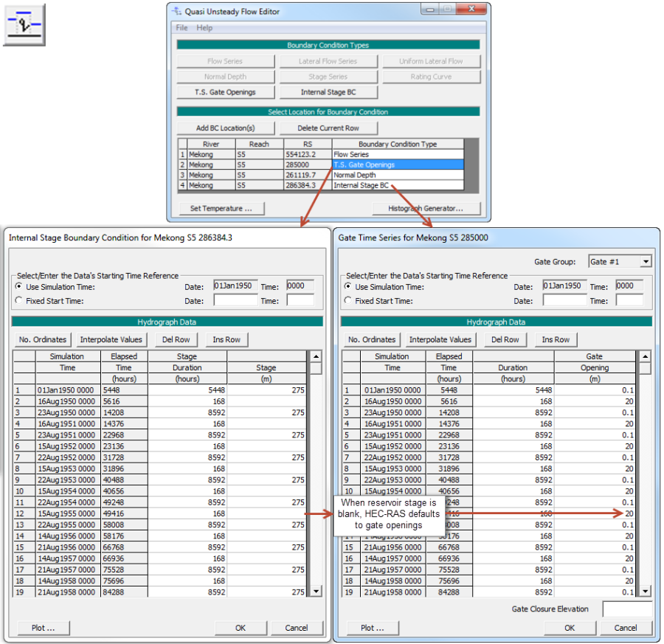
Task: Click Set Temperature button
Action: click(221, 209)
